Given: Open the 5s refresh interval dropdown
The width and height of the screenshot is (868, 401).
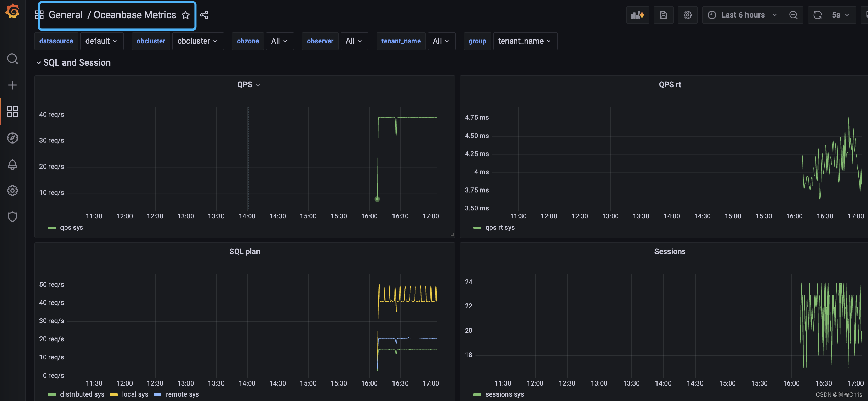Looking at the screenshot, I should 841,15.
